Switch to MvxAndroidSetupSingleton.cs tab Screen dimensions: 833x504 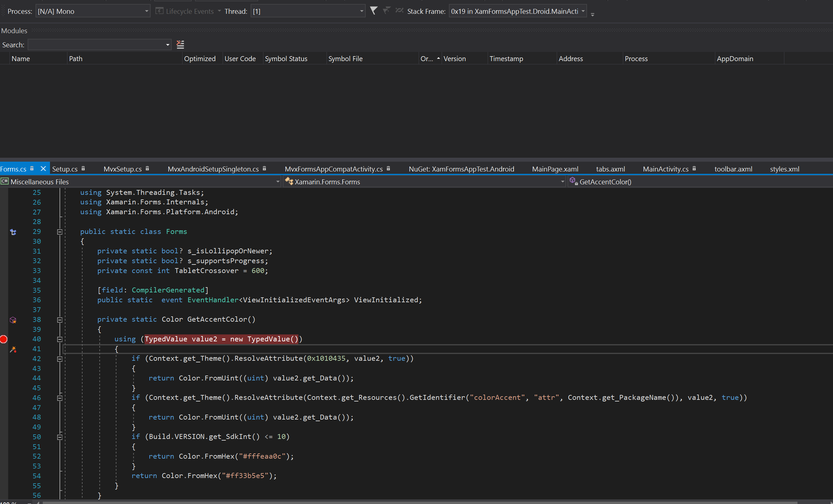(x=213, y=169)
